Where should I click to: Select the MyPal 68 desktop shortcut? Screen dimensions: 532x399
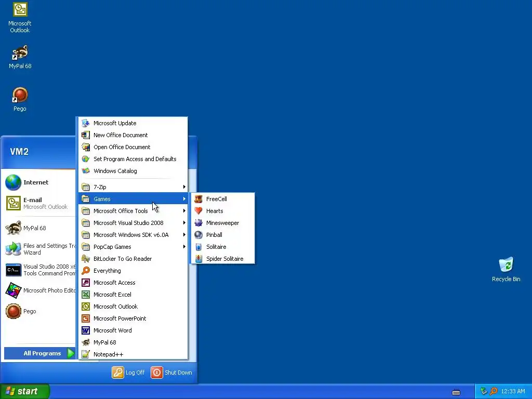(x=20, y=57)
